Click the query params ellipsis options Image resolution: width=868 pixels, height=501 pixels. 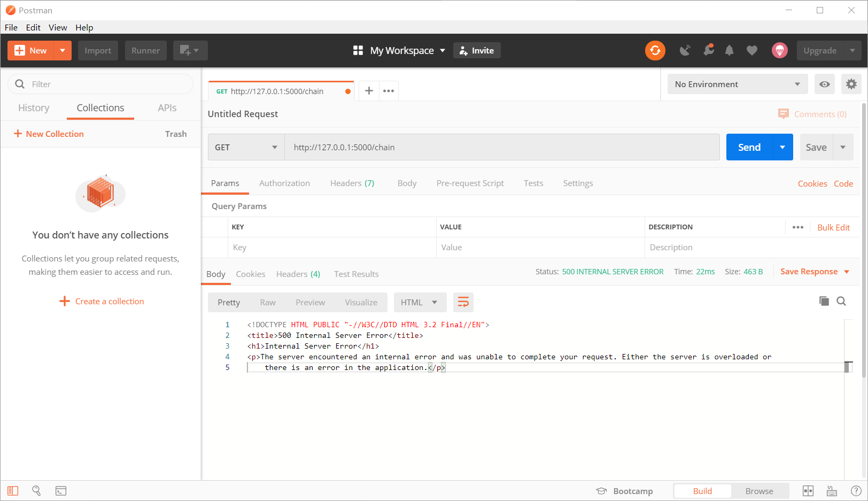click(x=798, y=227)
